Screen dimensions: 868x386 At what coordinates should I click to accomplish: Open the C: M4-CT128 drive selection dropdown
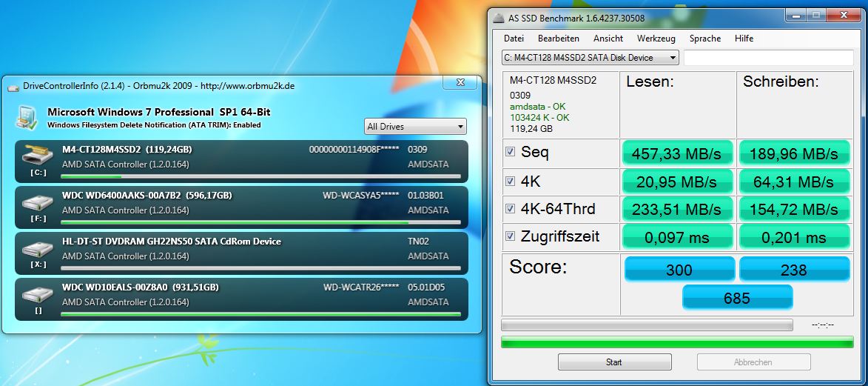pos(590,58)
